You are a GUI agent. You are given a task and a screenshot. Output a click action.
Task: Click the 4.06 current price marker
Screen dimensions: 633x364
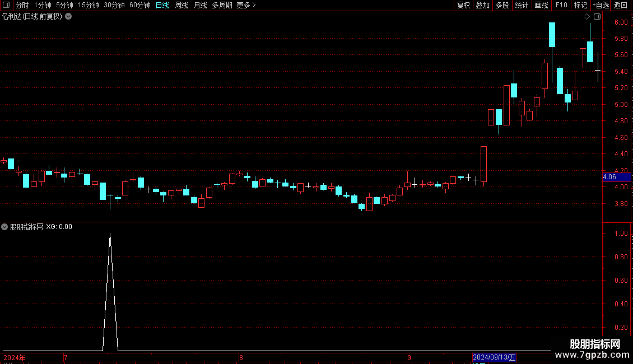tap(616, 177)
